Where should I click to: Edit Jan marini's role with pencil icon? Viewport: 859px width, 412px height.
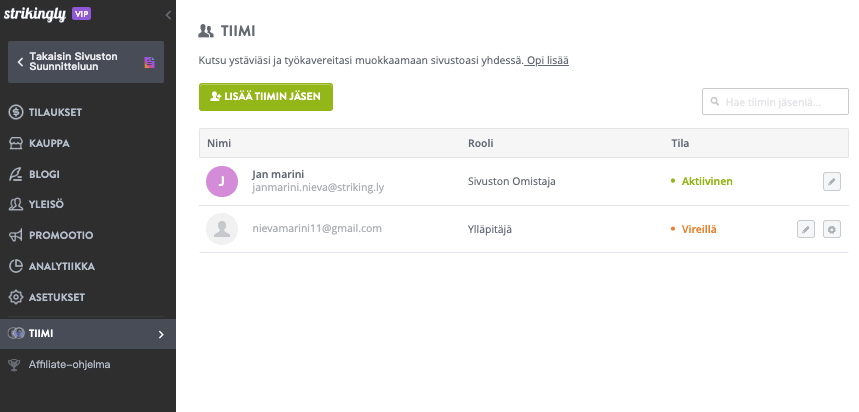tap(831, 181)
